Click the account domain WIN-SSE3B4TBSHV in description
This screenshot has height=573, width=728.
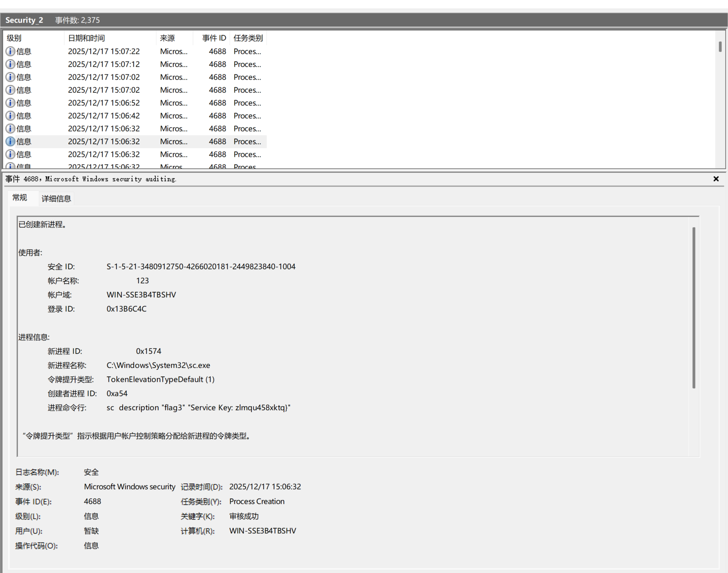tap(141, 295)
